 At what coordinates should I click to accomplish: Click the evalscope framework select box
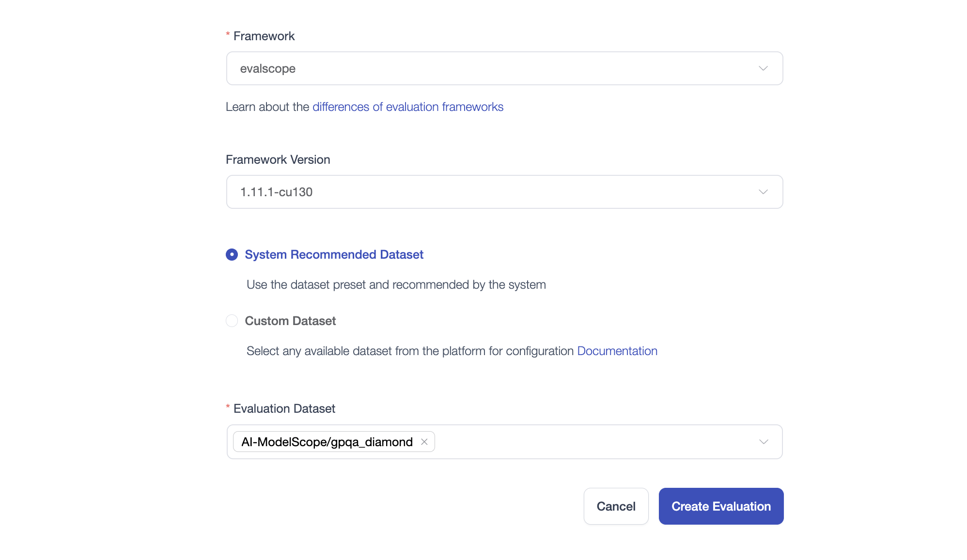pyautogui.click(x=504, y=68)
